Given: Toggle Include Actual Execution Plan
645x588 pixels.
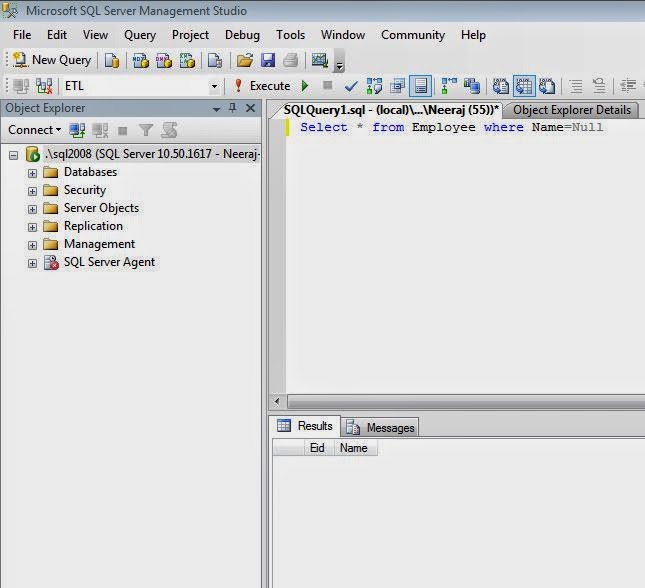Looking at the screenshot, I should pos(449,86).
